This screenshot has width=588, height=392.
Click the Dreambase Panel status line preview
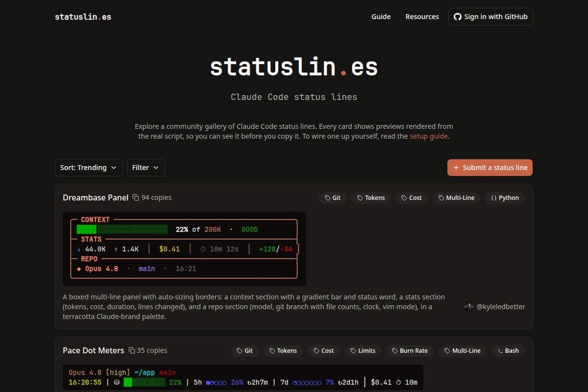pyautogui.click(x=184, y=249)
